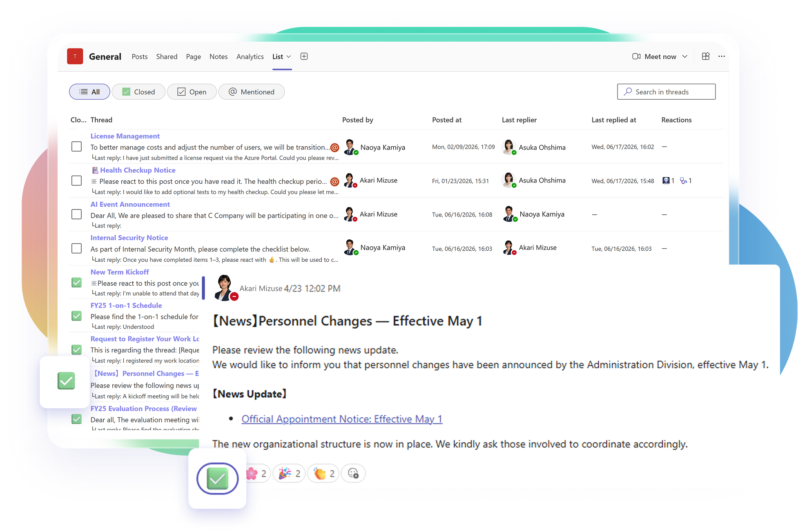Click Naoya Kamiya avatar in Internal Security row
The image size is (798, 532).
pyautogui.click(x=350, y=248)
